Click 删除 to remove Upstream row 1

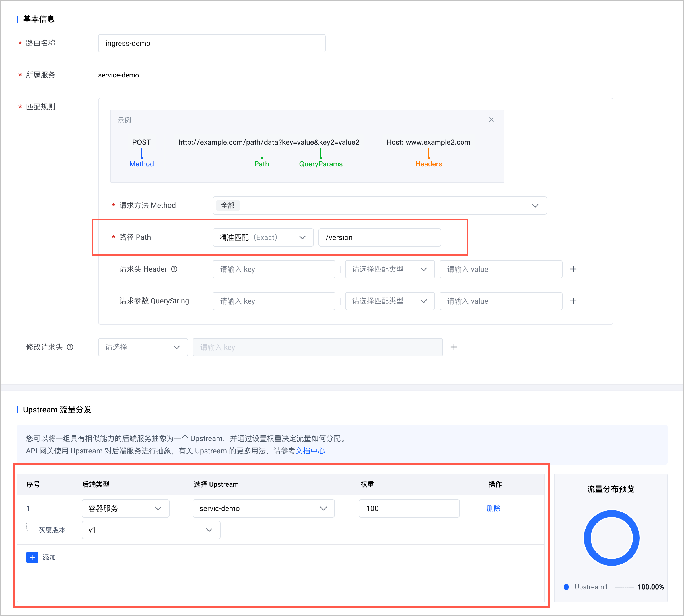pos(493,508)
